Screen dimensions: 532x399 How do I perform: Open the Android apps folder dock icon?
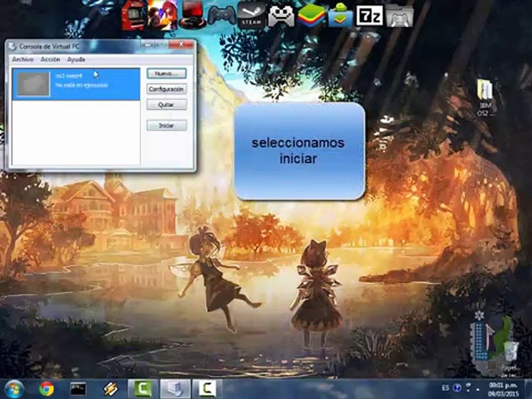[x=340, y=16]
